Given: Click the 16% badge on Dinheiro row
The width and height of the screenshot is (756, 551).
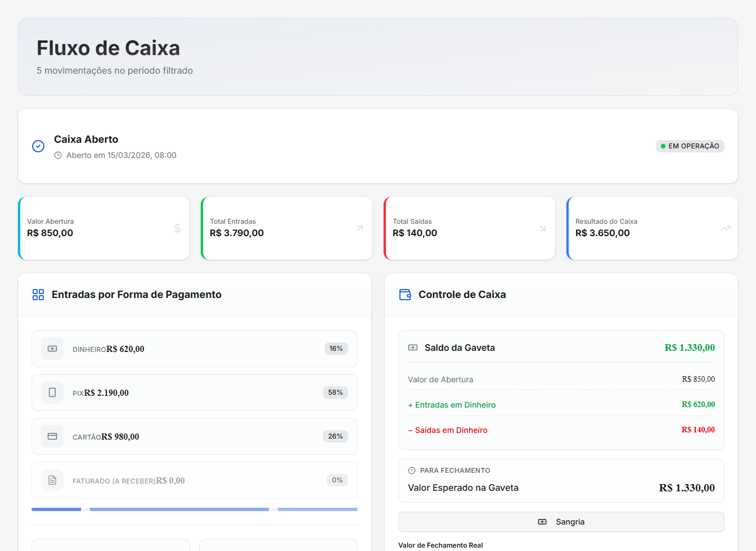Looking at the screenshot, I should point(336,349).
